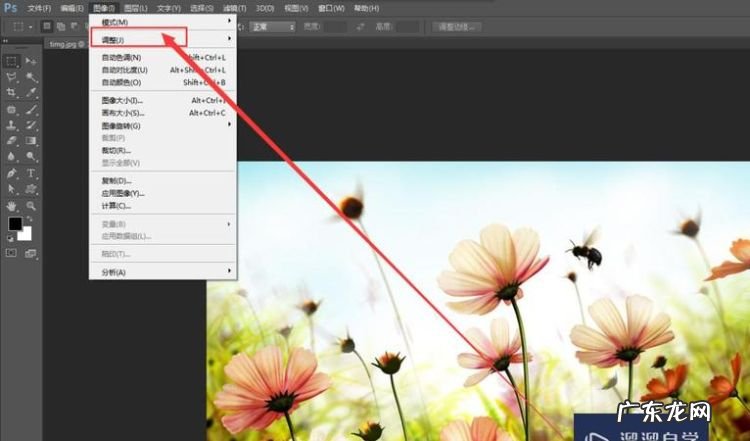Select the Move tool

pyautogui.click(x=31, y=62)
